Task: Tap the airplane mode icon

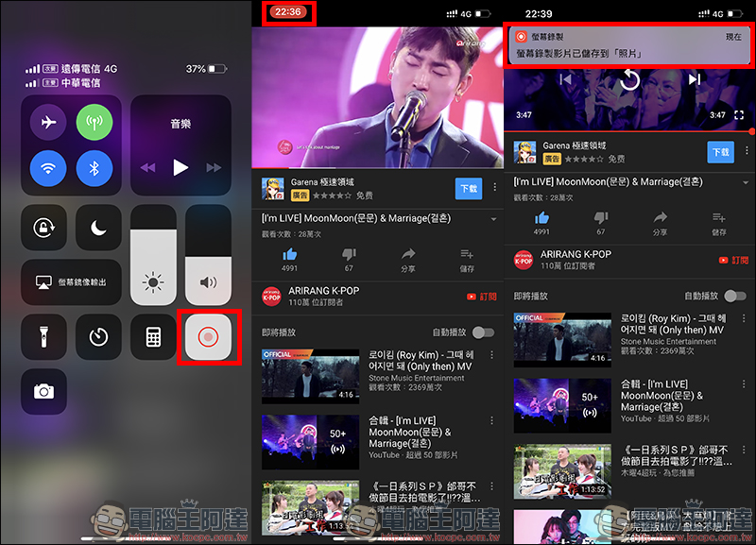Action: (47, 122)
